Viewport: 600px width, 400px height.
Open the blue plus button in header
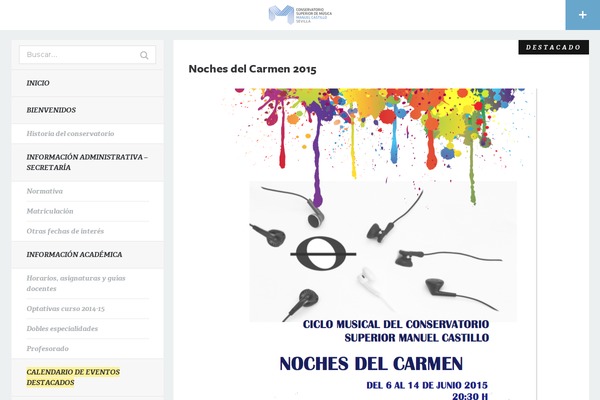582,15
